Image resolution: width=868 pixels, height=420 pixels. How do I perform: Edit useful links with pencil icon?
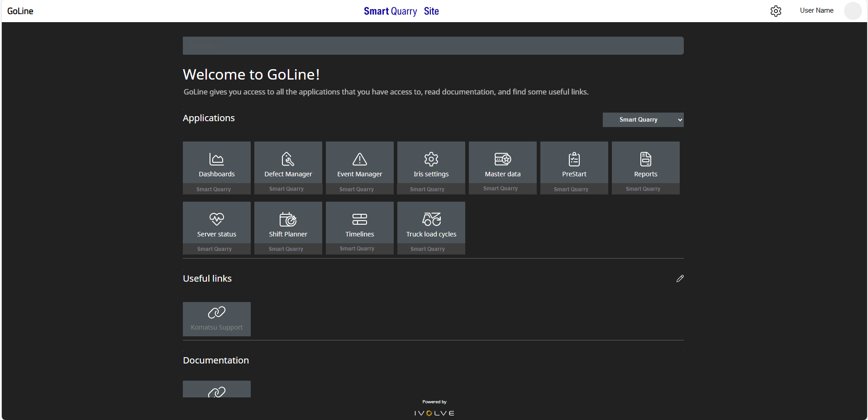coord(680,278)
